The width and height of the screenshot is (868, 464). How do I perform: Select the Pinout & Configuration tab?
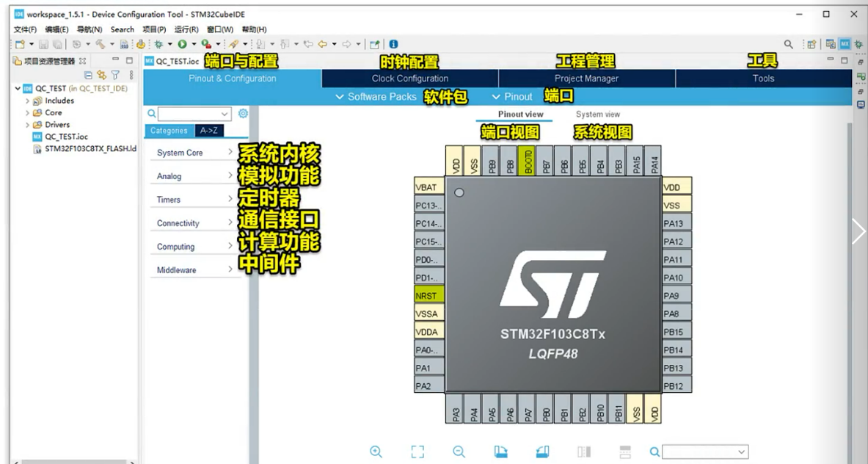click(x=233, y=79)
